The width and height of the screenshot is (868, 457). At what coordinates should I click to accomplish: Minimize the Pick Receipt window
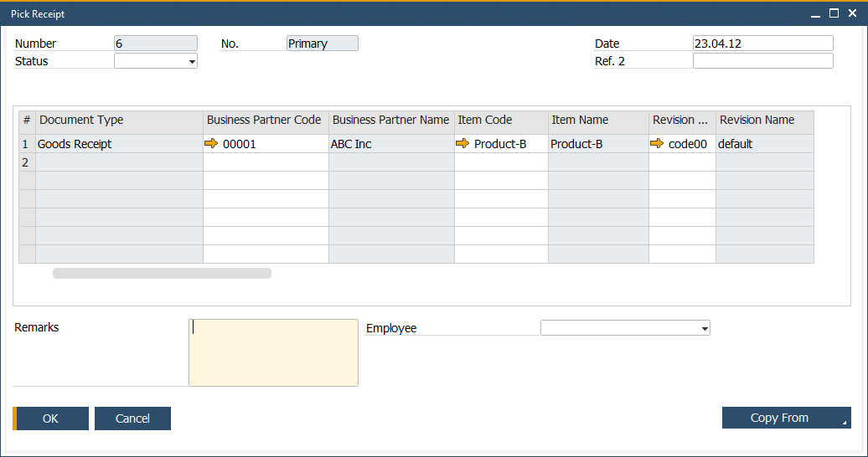coord(815,13)
